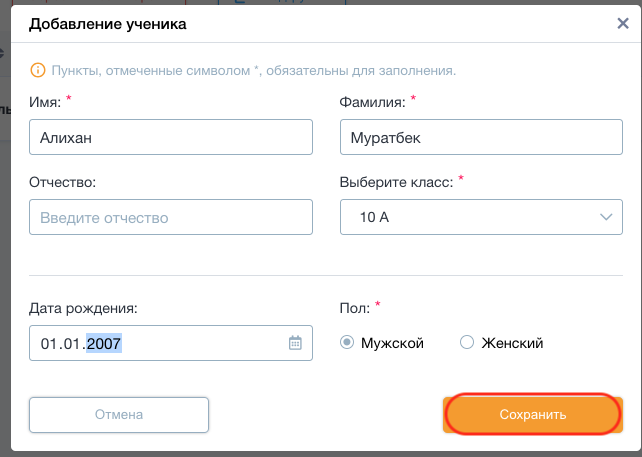Open the calendar icon in birth date field
Viewport: 642px width, 457px height.
[295, 343]
